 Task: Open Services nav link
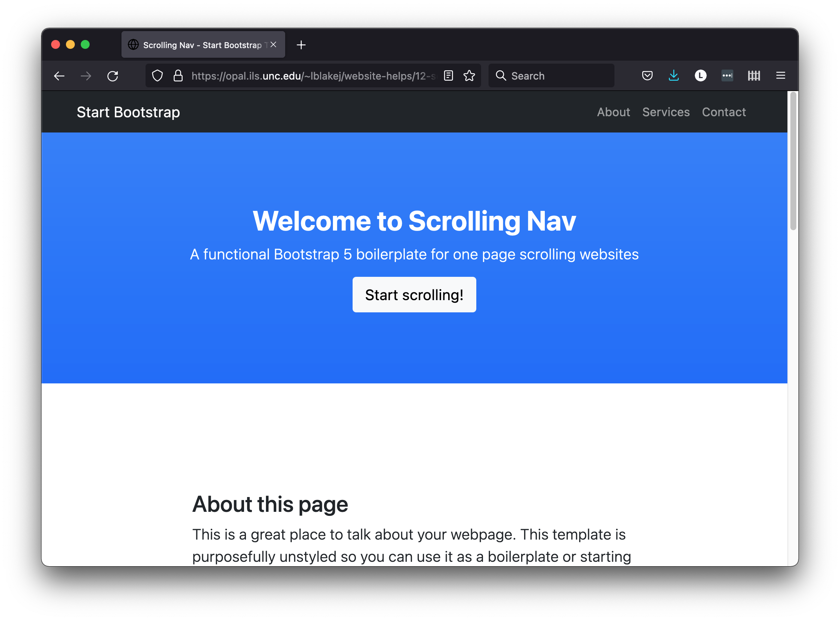[666, 112]
